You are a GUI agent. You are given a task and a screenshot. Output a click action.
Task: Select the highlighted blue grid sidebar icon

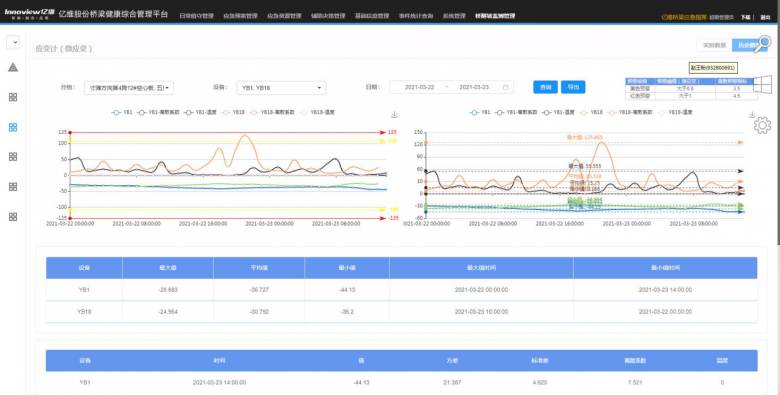coord(13,127)
